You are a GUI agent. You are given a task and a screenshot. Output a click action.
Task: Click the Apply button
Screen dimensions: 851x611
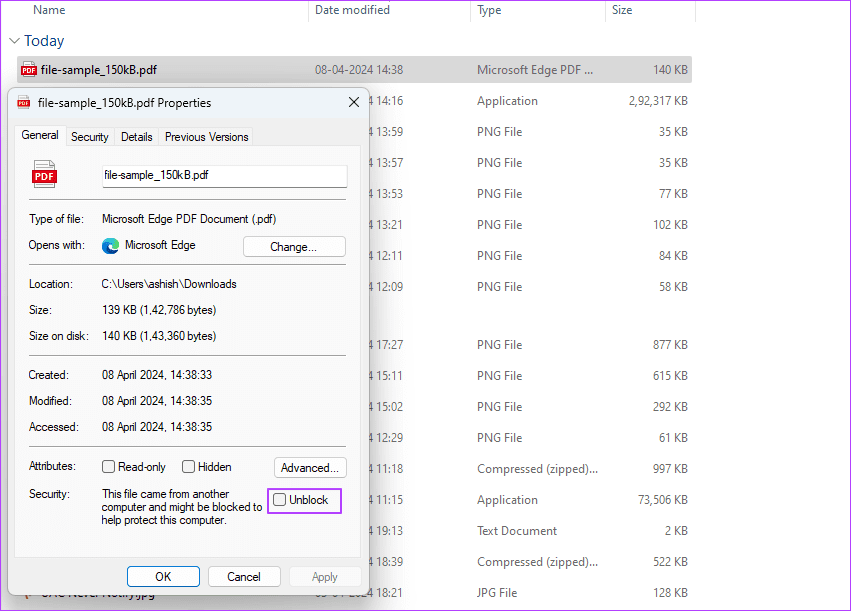325,577
